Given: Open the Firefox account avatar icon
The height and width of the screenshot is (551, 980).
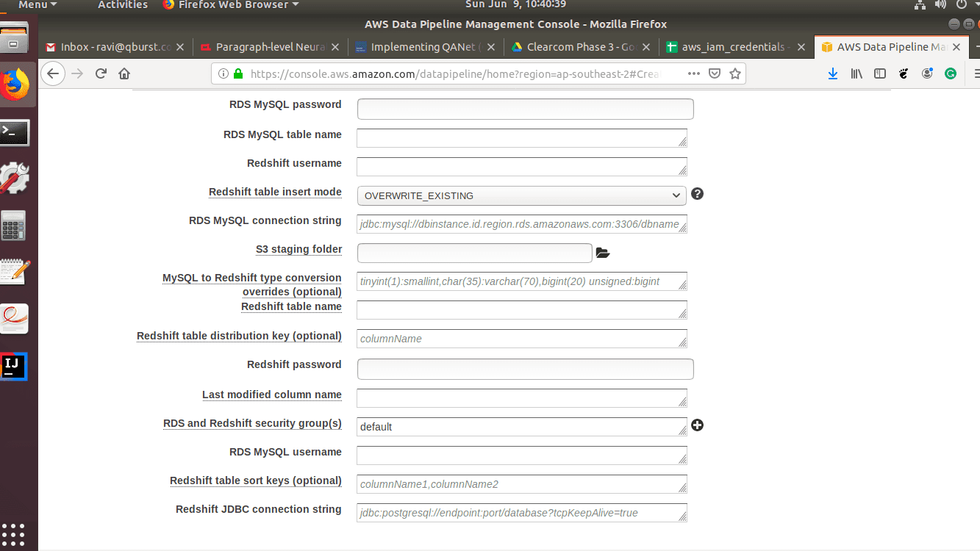Looking at the screenshot, I should point(928,73).
